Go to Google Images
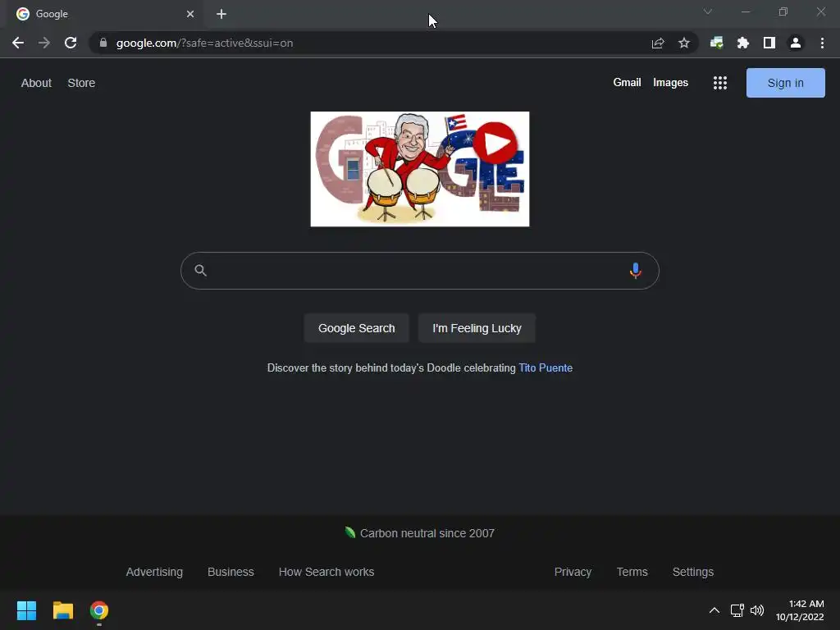The image size is (840, 630). [x=670, y=83]
